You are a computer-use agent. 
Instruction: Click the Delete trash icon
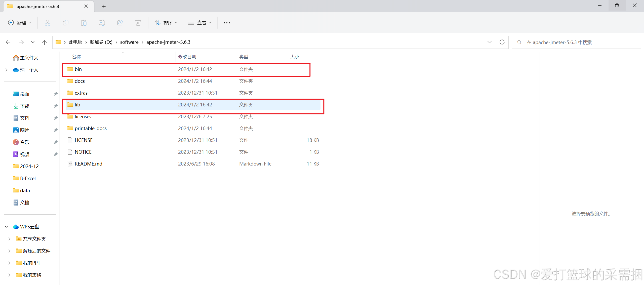(x=138, y=23)
